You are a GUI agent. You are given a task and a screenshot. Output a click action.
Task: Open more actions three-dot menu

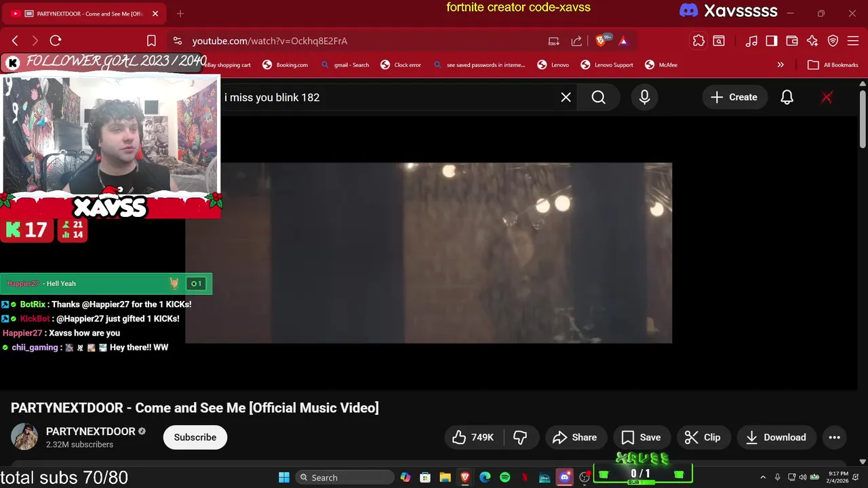[x=835, y=437]
